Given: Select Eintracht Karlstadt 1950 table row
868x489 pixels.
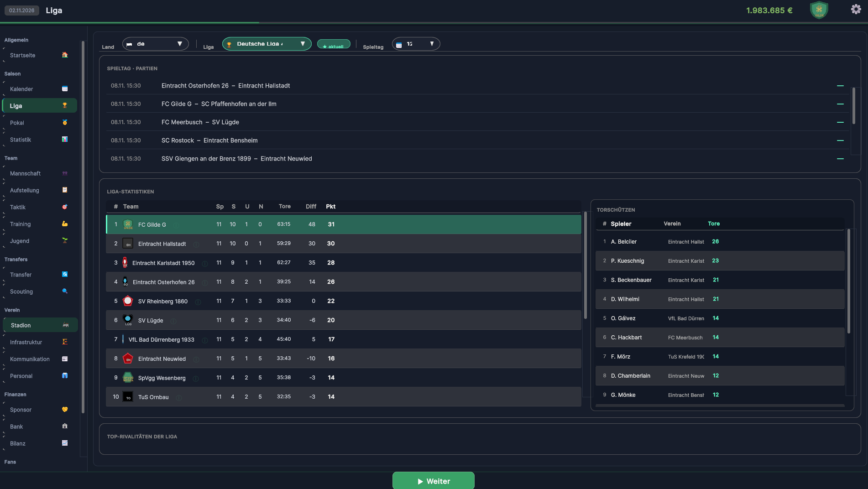Looking at the screenshot, I should coord(344,263).
